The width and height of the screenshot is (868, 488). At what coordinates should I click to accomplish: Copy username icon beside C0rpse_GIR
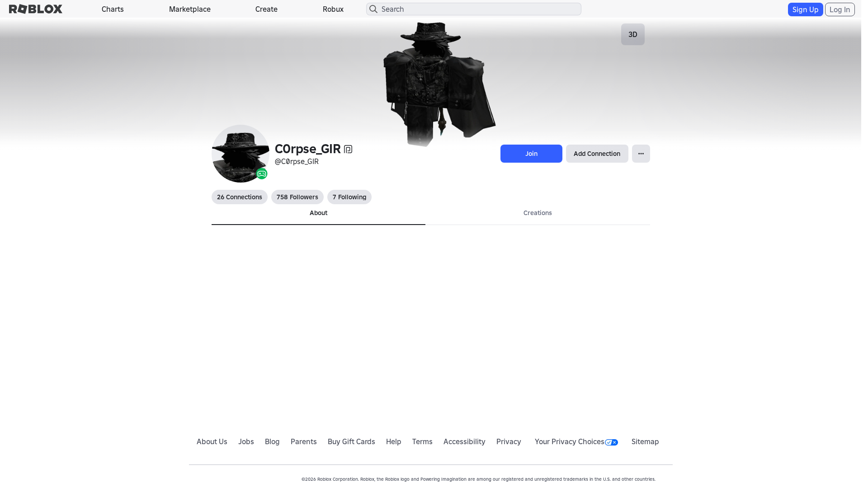coord(348,149)
